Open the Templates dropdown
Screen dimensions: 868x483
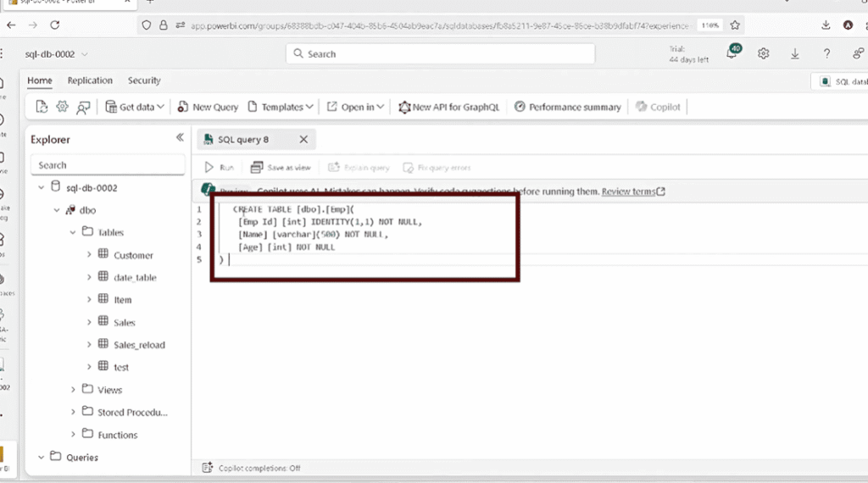click(x=281, y=107)
